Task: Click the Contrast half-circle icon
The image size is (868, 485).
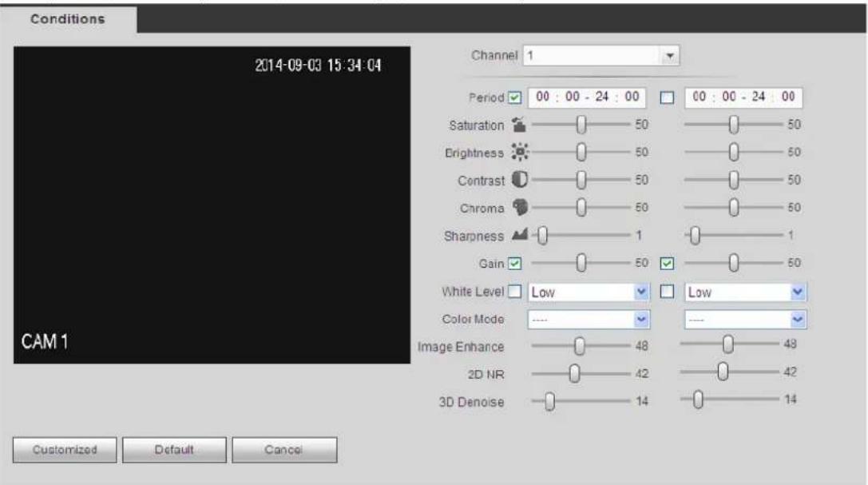Action: pos(519,180)
